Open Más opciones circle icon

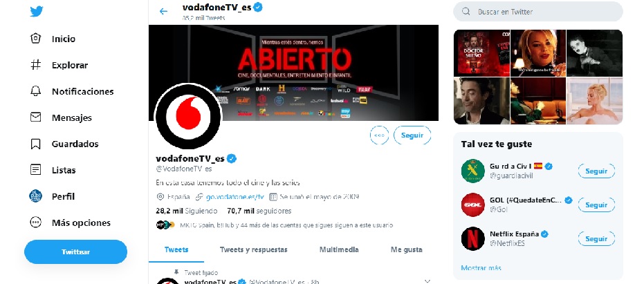pyautogui.click(x=36, y=223)
